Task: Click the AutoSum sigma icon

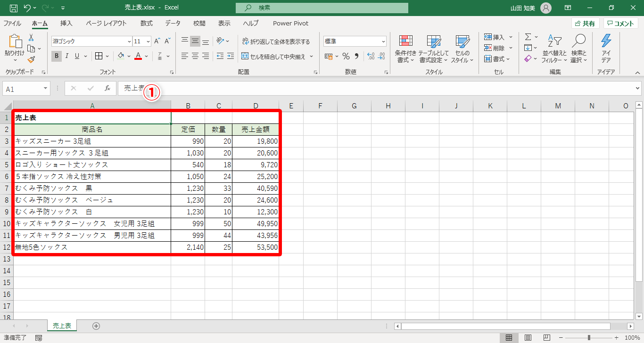Action: click(x=528, y=37)
